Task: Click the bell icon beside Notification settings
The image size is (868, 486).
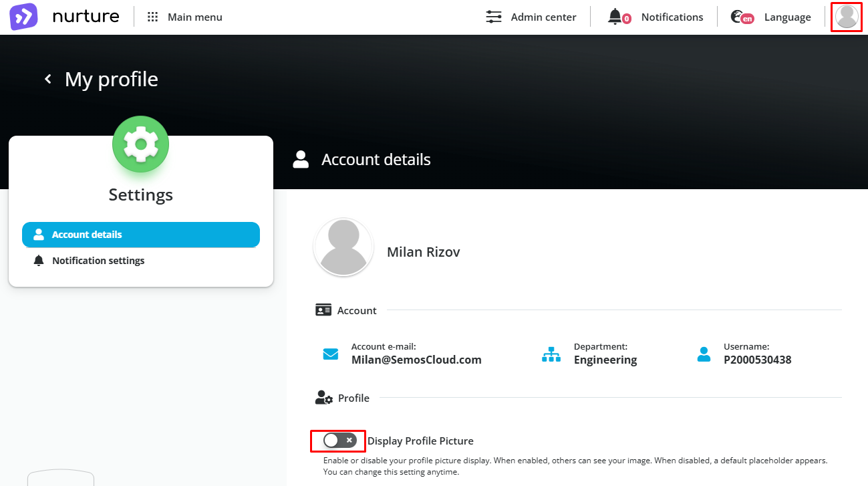Action: click(39, 260)
